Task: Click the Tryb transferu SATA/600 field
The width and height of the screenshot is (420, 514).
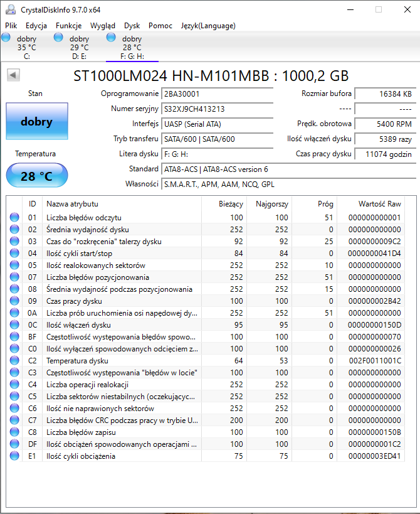Action: click(217, 139)
